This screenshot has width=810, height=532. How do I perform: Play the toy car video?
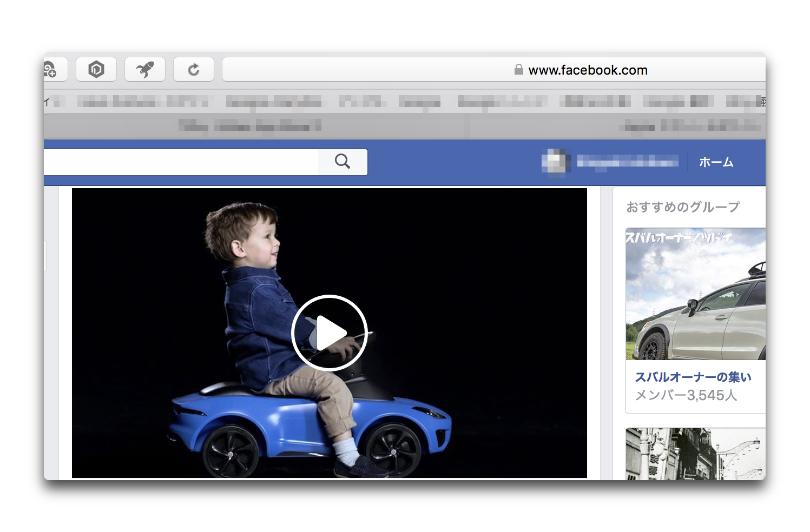pyautogui.click(x=330, y=333)
